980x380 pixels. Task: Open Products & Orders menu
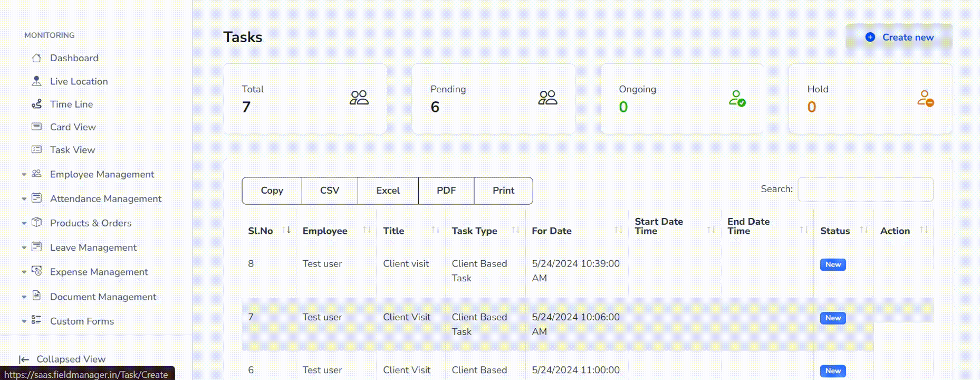tap(91, 223)
